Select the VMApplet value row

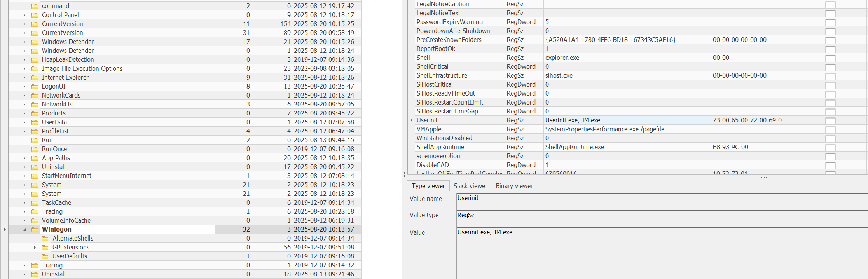point(430,129)
